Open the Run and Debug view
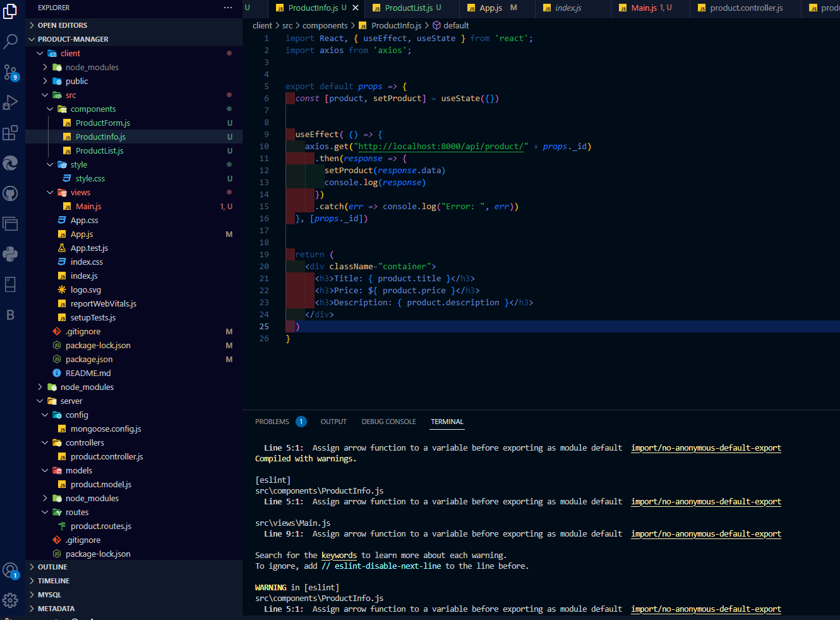840x620 pixels. coord(10,101)
